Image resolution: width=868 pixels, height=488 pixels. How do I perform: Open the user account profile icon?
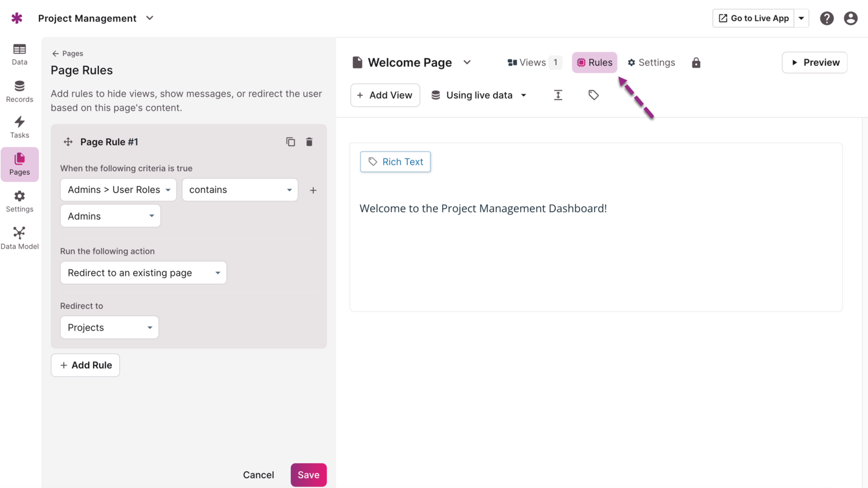click(850, 19)
